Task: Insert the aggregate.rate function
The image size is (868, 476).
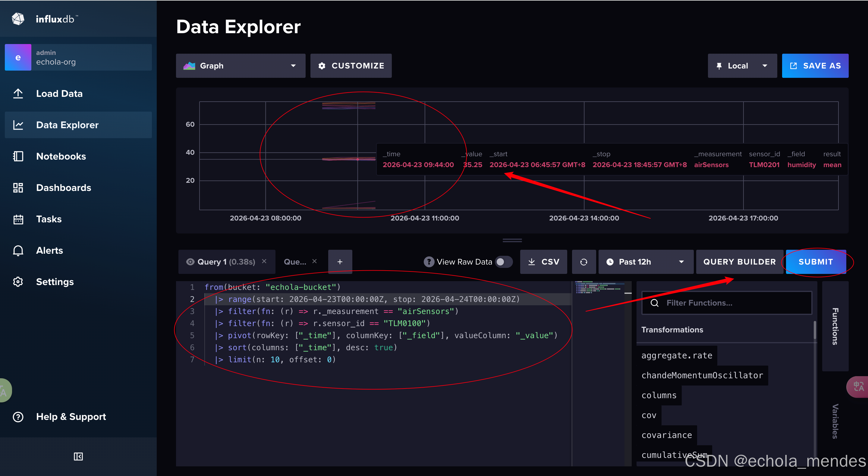Action: click(x=677, y=355)
